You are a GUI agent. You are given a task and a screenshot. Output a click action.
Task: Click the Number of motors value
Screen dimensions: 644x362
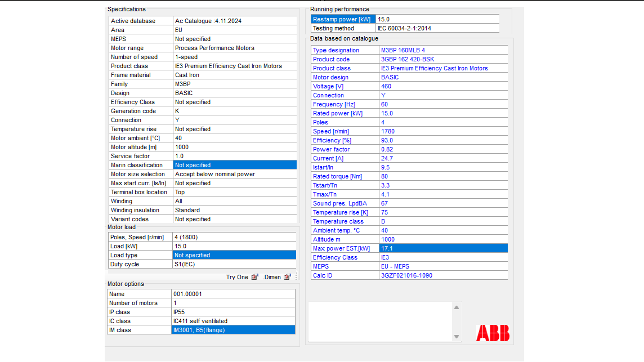tap(233, 303)
